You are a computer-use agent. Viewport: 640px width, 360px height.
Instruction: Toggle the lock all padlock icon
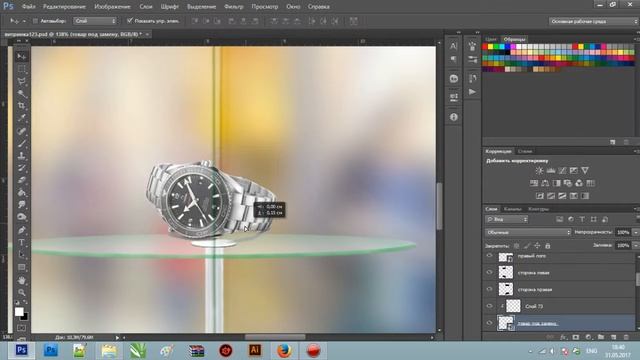coord(548,246)
